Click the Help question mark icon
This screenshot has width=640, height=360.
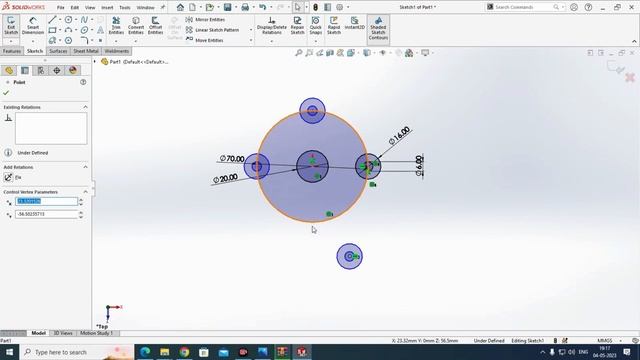pos(588,7)
